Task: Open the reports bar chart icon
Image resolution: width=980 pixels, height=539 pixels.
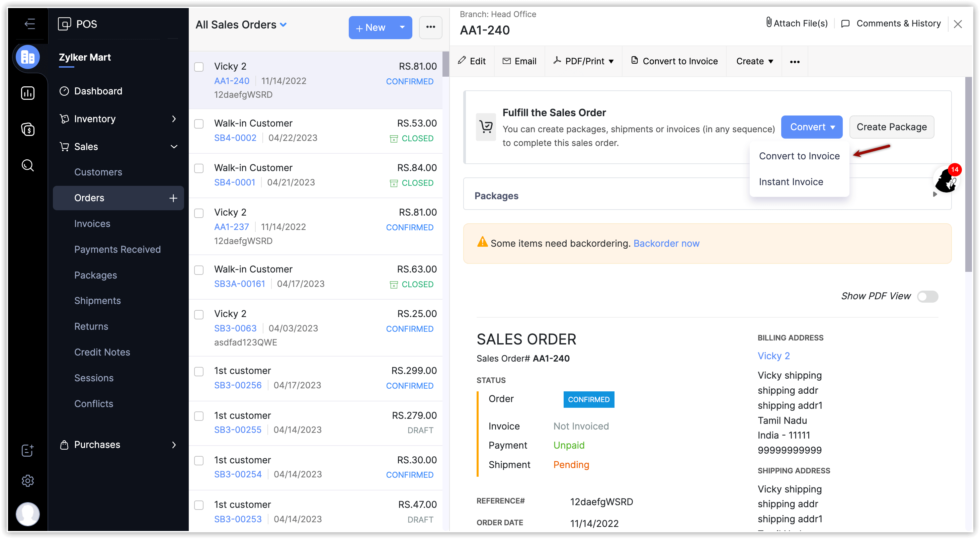Action: tap(28, 93)
